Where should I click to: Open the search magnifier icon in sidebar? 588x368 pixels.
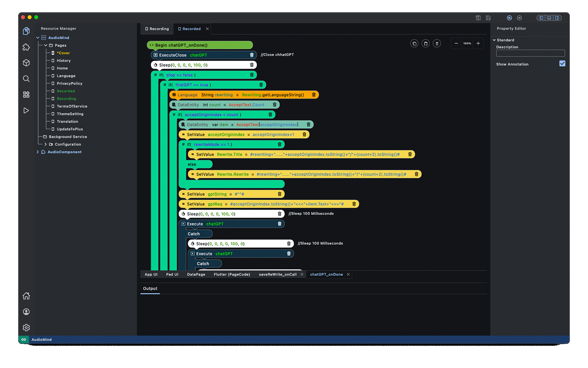[26, 79]
